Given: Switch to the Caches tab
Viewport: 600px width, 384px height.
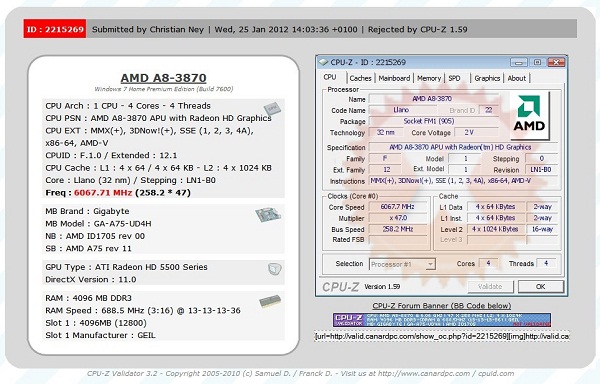Looking at the screenshot, I should (360, 78).
